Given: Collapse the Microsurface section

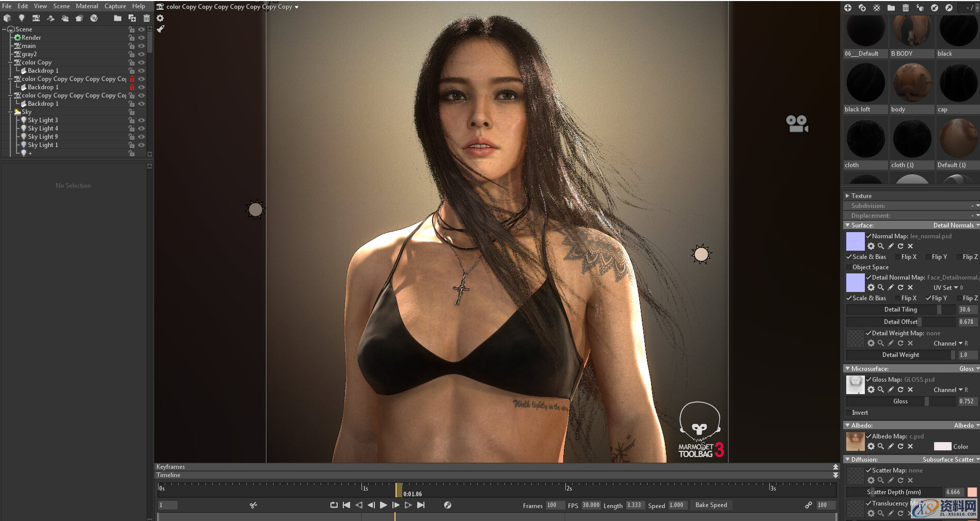Looking at the screenshot, I should coord(848,368).
